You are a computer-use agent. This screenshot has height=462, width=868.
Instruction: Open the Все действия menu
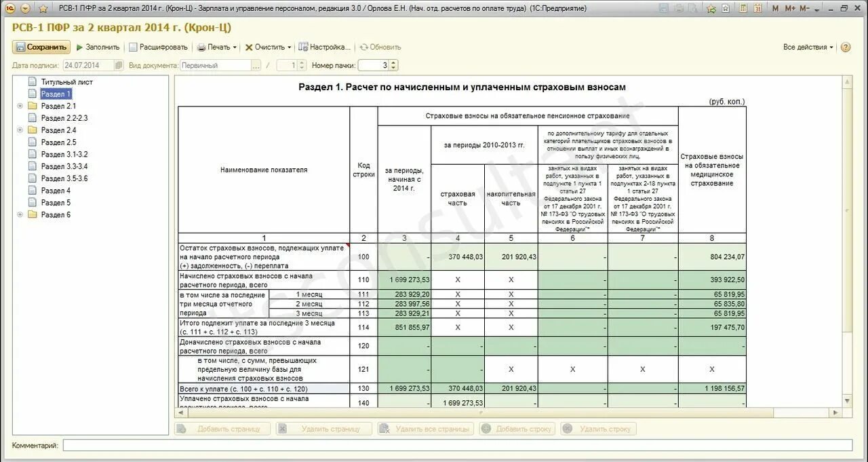coord(808,47)
